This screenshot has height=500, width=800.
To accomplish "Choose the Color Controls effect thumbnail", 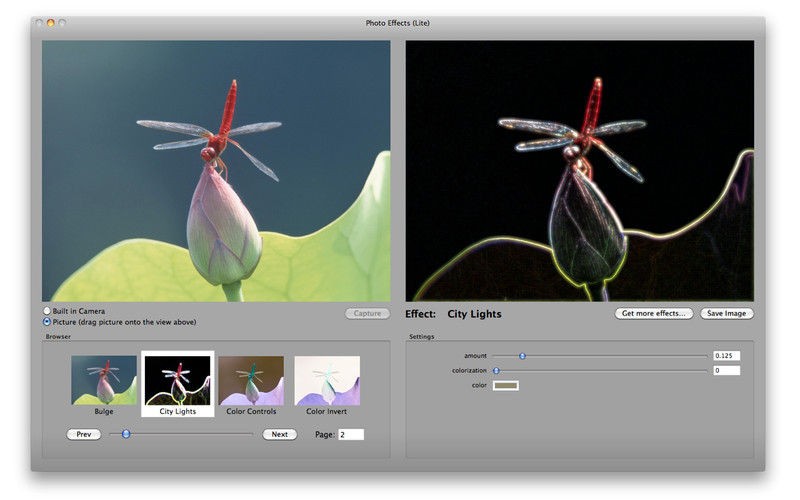I will 251,381.
